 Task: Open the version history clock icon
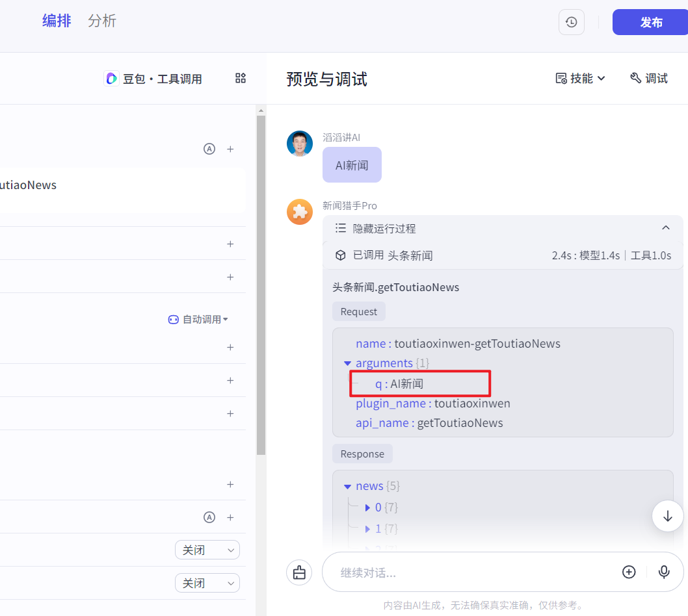point(572,22)
